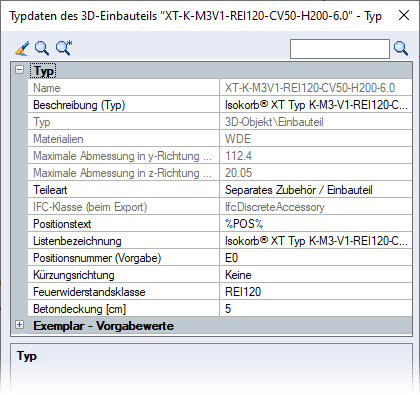Edit the Beschreibung (Typ) value
The width and height of the screenshot is (420, 395).
[x=316, y=105]
